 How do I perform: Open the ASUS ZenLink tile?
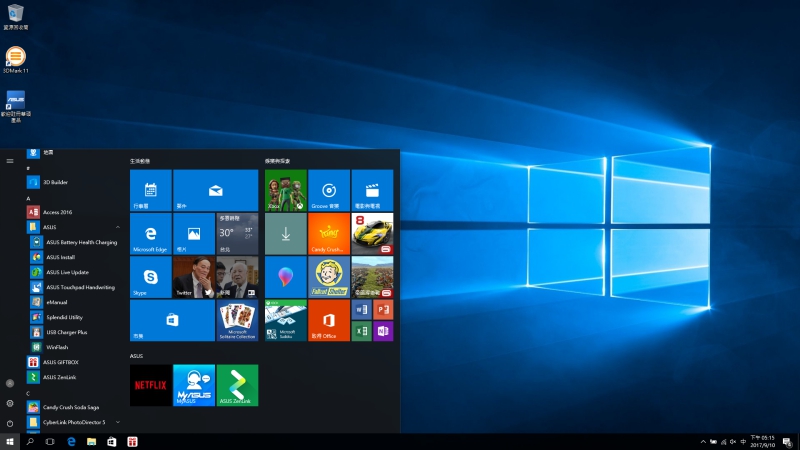point(237,385)
